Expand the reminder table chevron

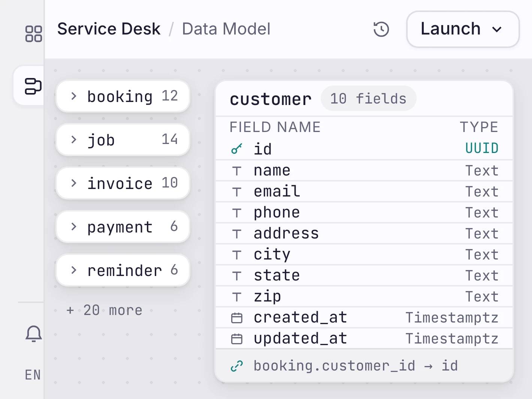click(74, 270)
